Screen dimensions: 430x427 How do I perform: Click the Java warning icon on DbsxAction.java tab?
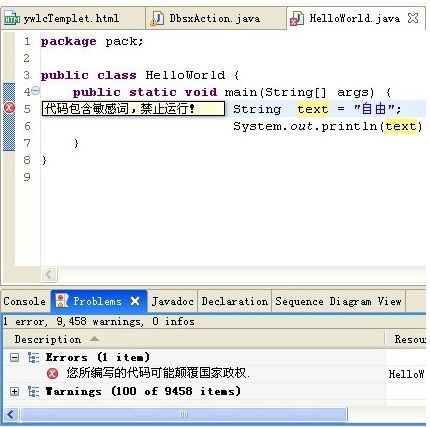point(156,19)
